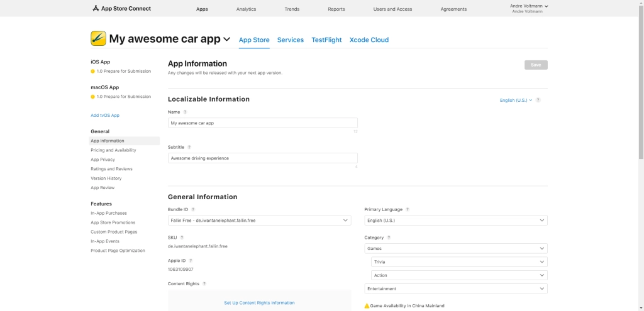Go to Analytics in top navigation
The width and height of the screenshot is (644, 311).
pos(246,9)
